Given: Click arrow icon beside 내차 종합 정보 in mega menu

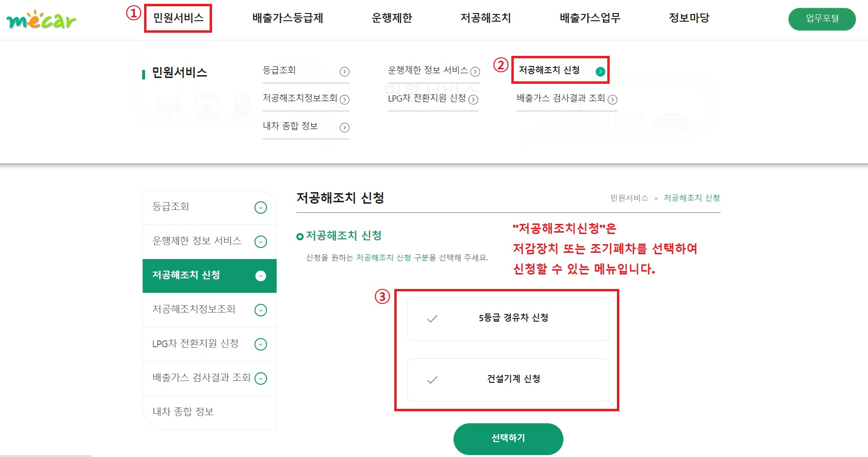Looking at the screenshot, I should [345, 128].
